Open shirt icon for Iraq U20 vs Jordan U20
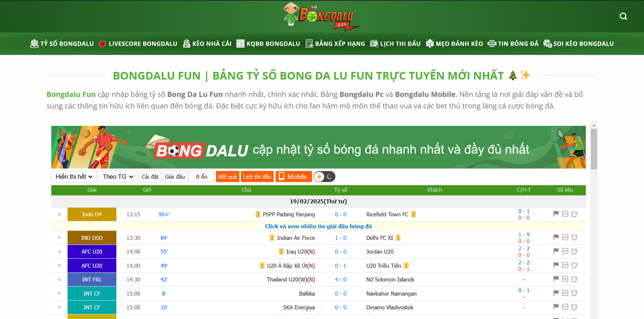The width and height of the screenshot is (644, 319). coord(574,251)
